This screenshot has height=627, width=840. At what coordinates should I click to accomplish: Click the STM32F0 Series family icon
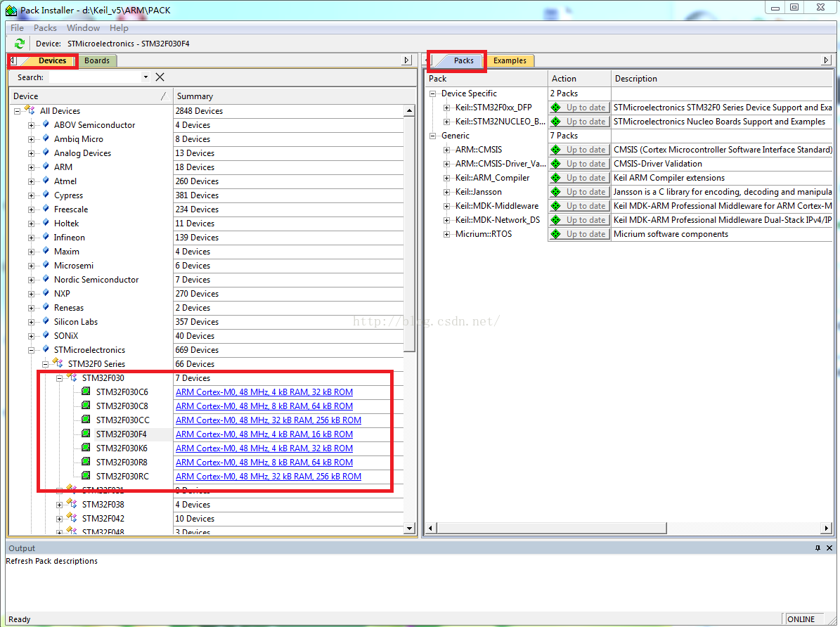[x=58, y=363]
